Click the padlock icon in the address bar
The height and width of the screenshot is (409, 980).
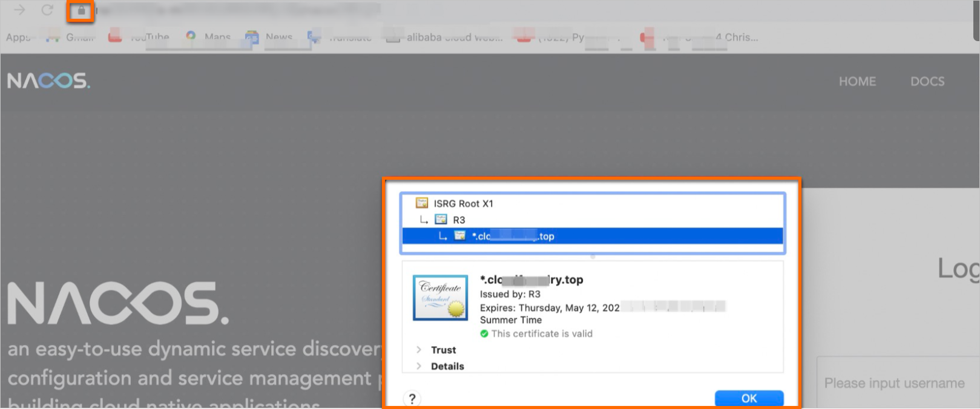[x=81, y=10]
